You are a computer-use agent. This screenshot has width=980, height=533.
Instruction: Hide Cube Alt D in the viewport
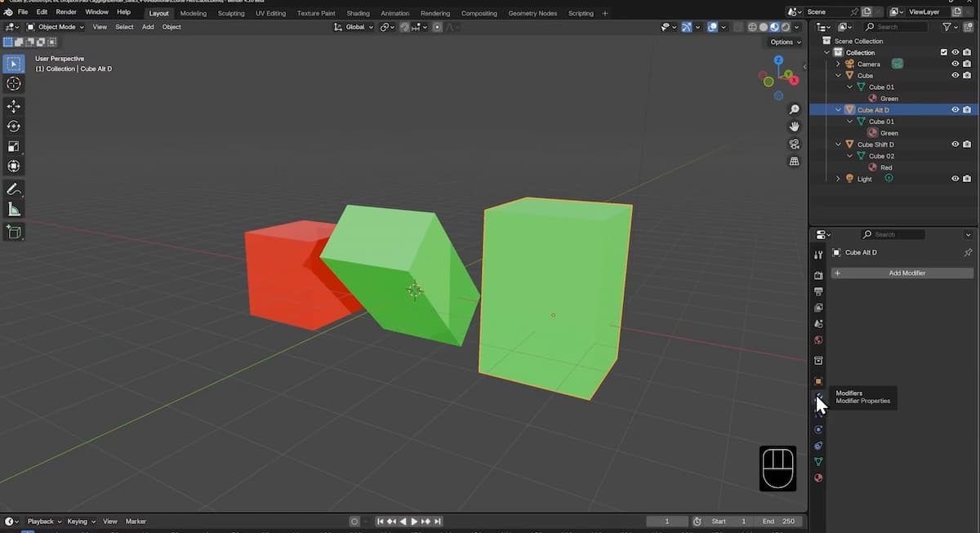955,110
